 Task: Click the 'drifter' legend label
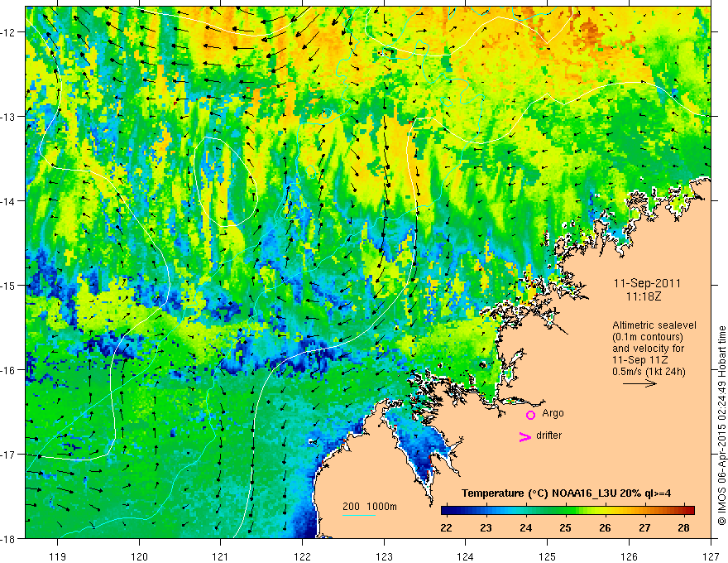pos(548,435)
